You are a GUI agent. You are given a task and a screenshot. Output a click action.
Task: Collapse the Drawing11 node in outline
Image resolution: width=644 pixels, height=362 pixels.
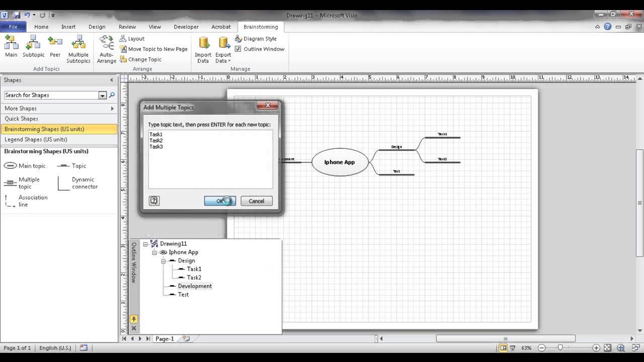[145, 244]
